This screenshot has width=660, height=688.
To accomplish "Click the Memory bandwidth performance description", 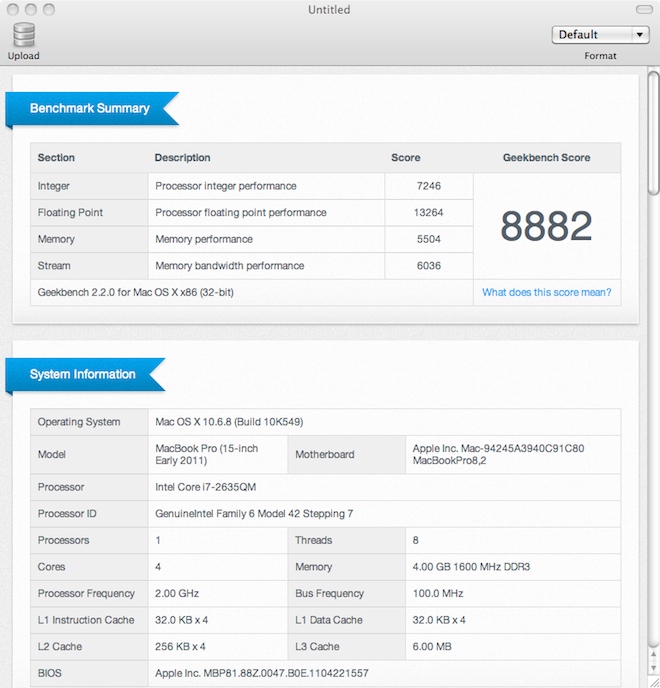I will (x=229, y=266).
